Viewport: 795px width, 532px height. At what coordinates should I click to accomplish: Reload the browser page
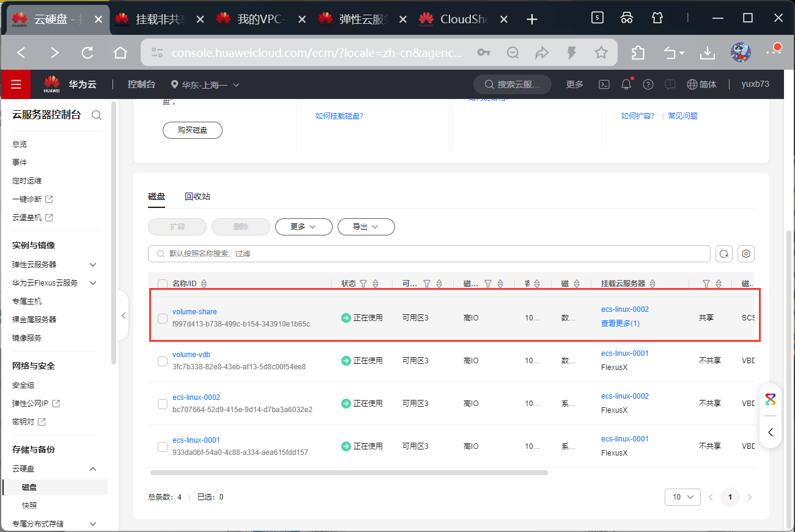coord(87,53)
